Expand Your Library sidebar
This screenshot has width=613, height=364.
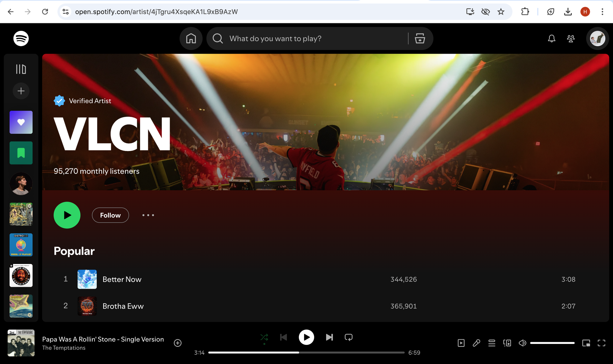pos(21,69)
